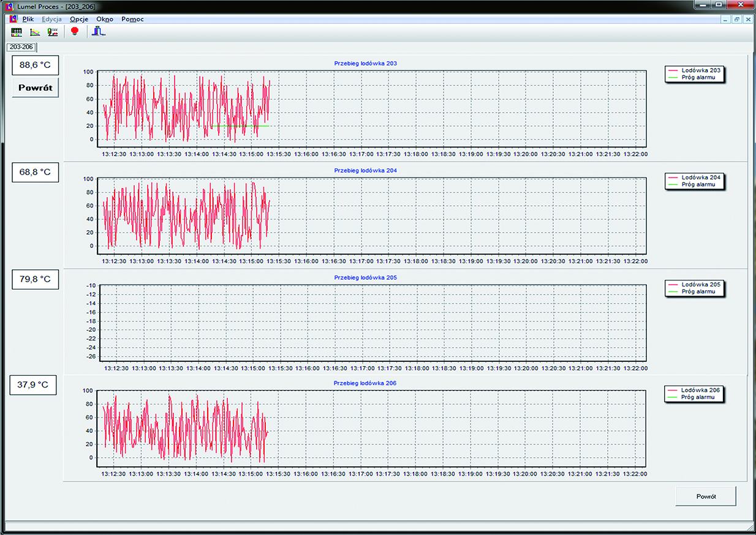
Task: Click the bold Powrót button at top left
Action: tap(36, 88)
